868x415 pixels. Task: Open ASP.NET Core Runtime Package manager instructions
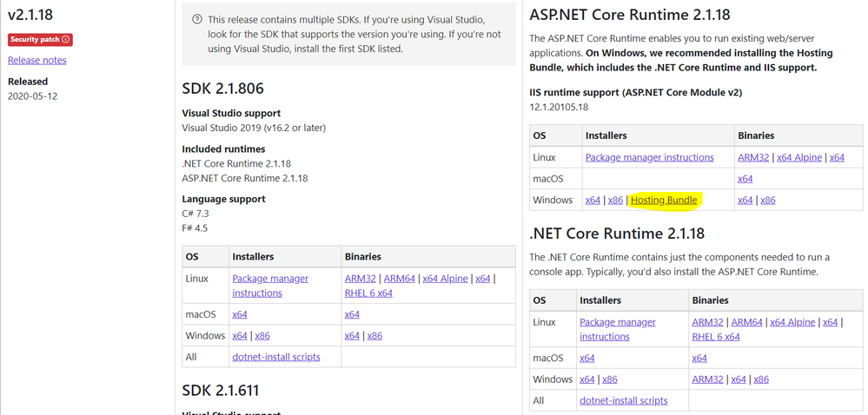649,157
